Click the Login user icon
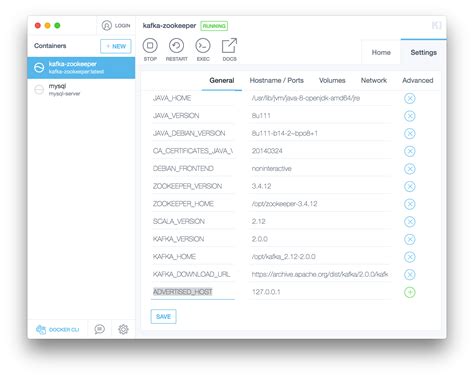Screen dimensions: 474x378 107,25
